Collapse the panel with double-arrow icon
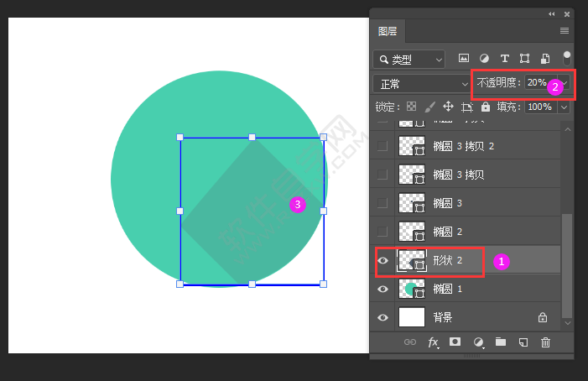This screenshot has height=381, width=588. coord(552,14)
